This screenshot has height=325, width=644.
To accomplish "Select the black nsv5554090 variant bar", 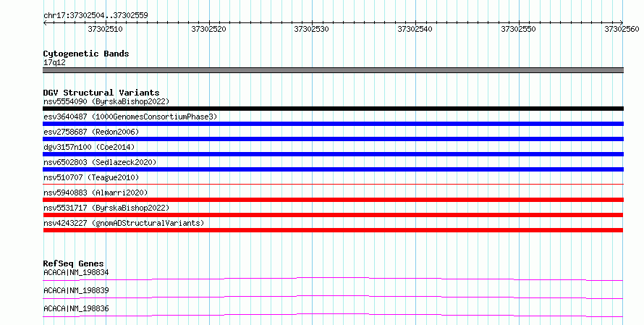I will pyautogui.click(x=333, y=109).
